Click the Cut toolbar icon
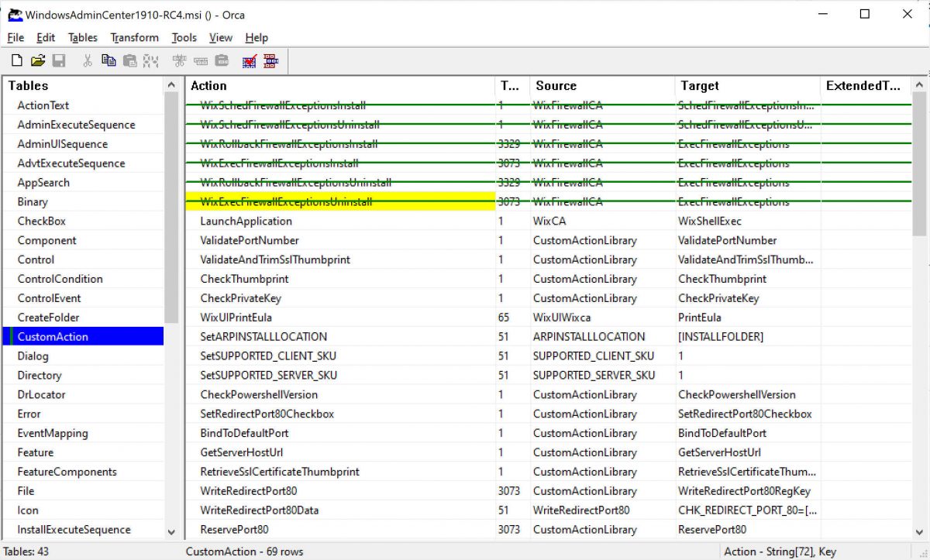The image size is (930, 560). 89,60
